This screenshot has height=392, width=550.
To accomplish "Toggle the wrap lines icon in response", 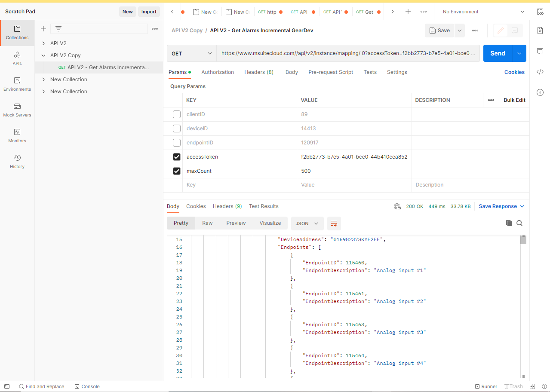I will tap(334, 224).
